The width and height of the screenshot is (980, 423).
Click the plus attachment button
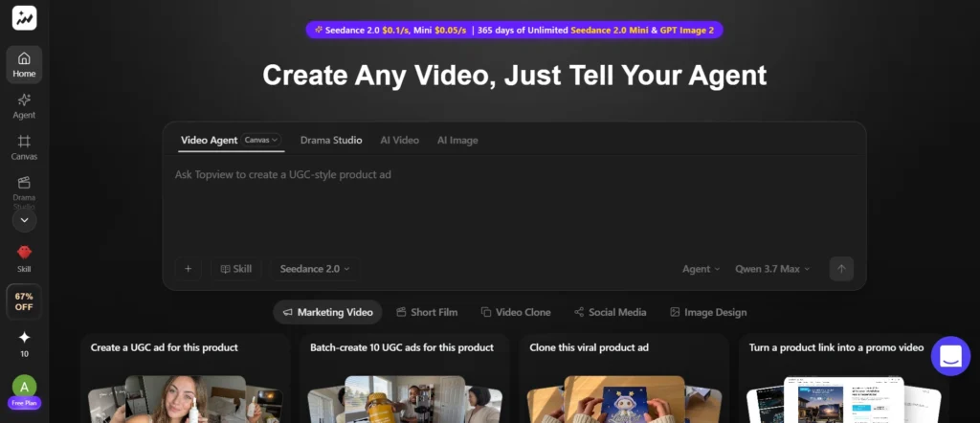(189, 269)
